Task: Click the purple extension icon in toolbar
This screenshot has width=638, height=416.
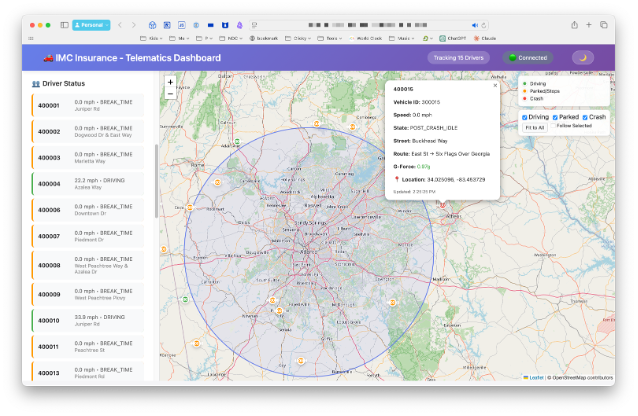Action: (239, 25)
